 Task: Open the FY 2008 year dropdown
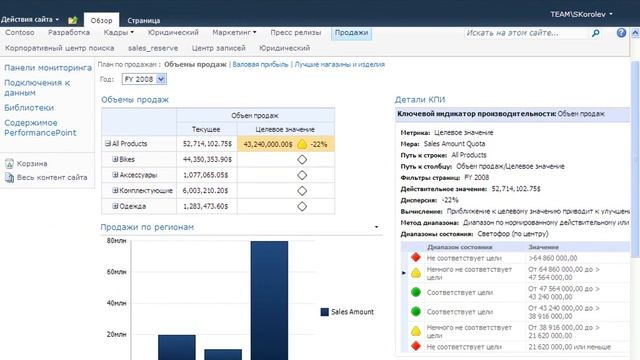click(x=144, y=79)
